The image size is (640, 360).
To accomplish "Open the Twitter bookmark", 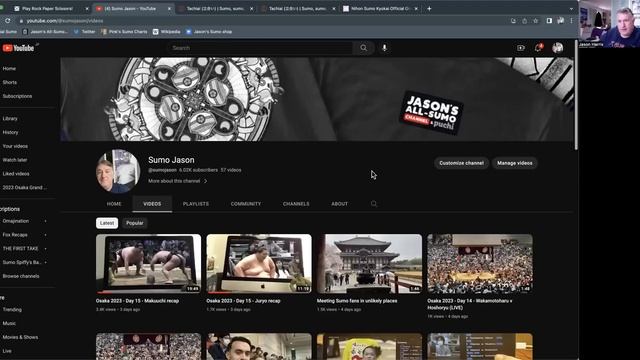I will (x=84, y=31).
